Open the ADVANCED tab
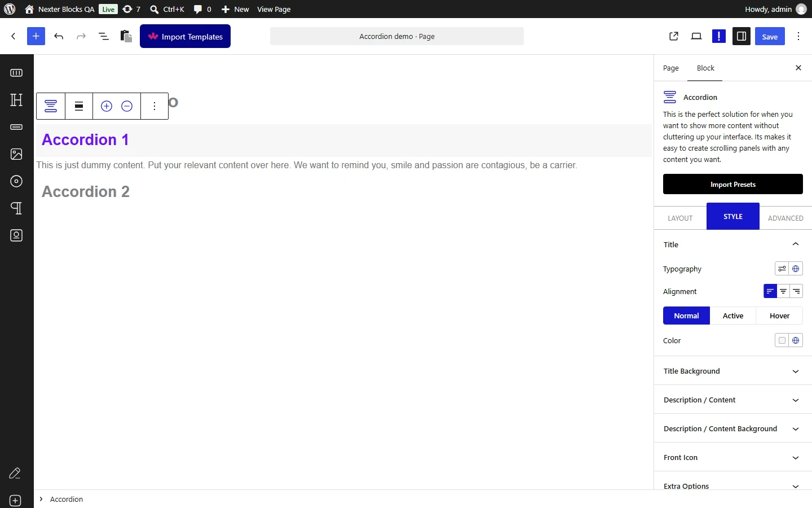This screenshot has height=508, width=812. 785,218
